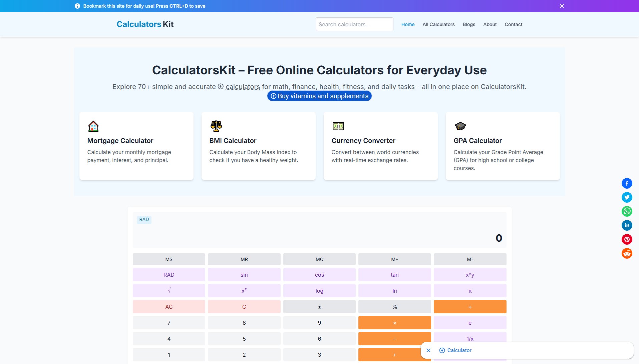Click Buy vitamins and supplements link
Image resolution: width=639 pixels, height=364 pixels.
(319, 96)
